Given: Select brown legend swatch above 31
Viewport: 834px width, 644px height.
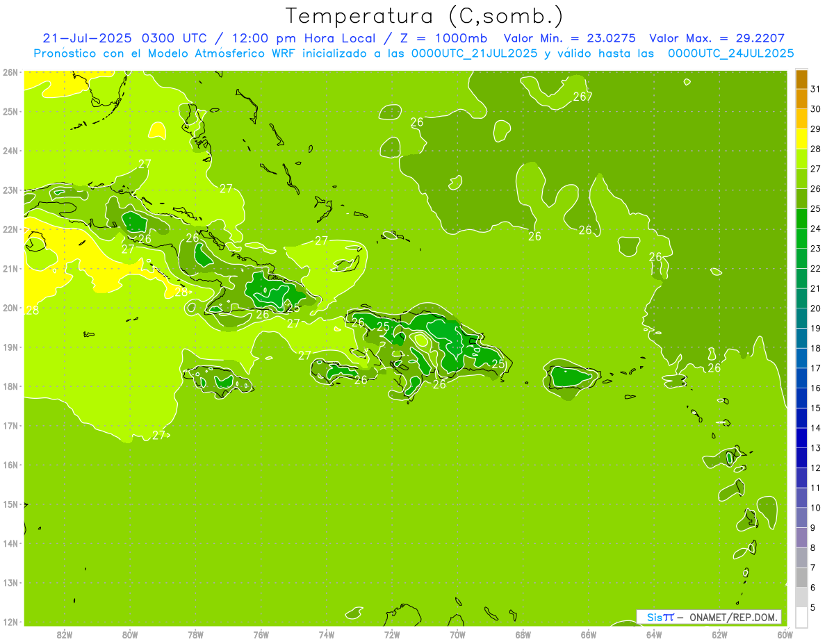Looking at the screenshot, I should pyautogui.click(x=801, y=79).
